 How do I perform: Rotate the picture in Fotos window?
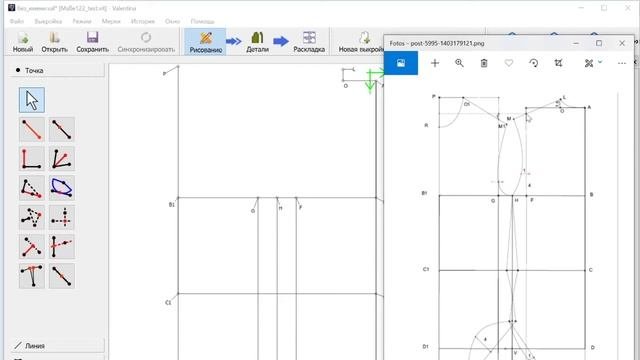point(533,63)
